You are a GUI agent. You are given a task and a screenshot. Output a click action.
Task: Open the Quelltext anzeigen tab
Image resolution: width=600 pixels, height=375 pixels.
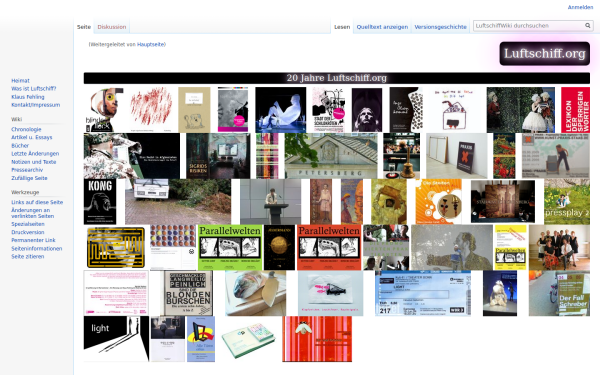(x=382, y=27)
